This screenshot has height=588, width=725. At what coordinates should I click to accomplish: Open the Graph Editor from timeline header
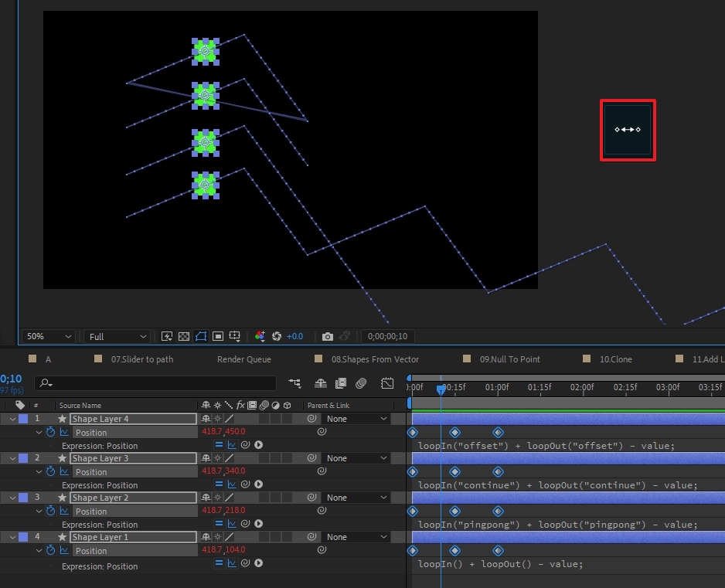[388, 383]
